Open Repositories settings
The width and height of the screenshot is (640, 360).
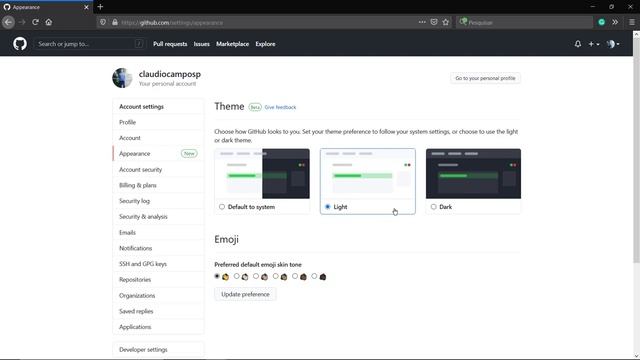158,280
